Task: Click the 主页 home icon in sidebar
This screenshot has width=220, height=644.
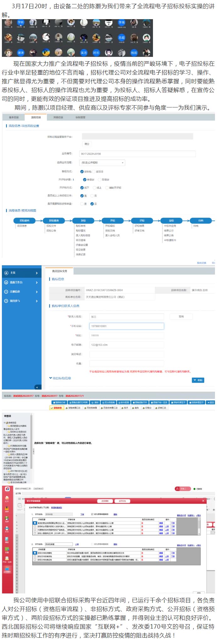Action: tap(6, 273)
